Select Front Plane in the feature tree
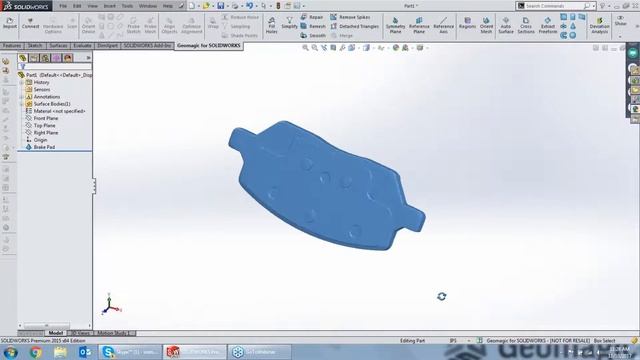 point(46,118)
